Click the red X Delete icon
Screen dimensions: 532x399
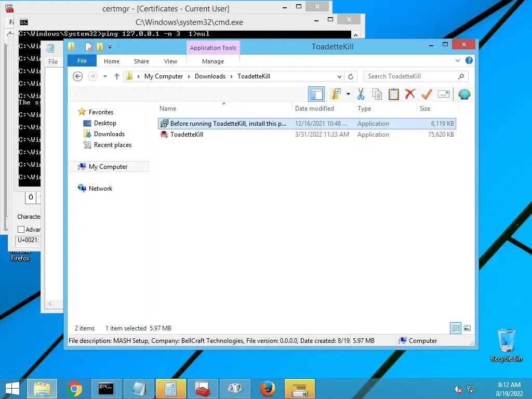(x=410, y=94)
